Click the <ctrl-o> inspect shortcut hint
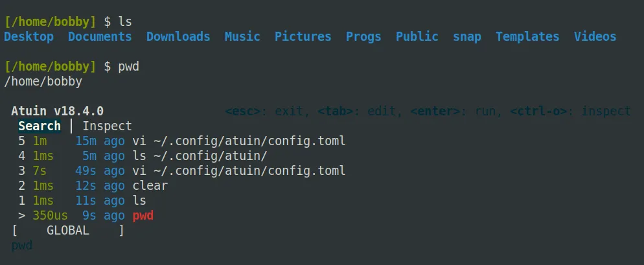This screenshot has width=644, height=265. (x=570, y=111)
